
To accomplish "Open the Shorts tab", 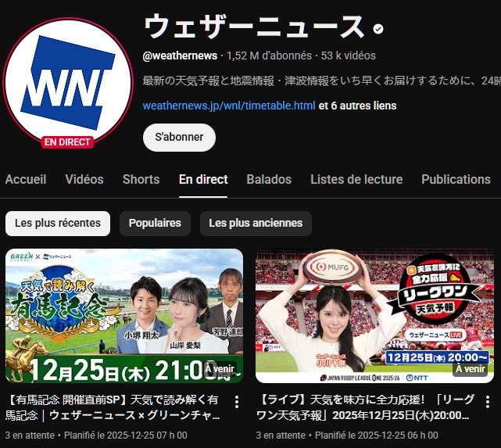I will point(141,179).
